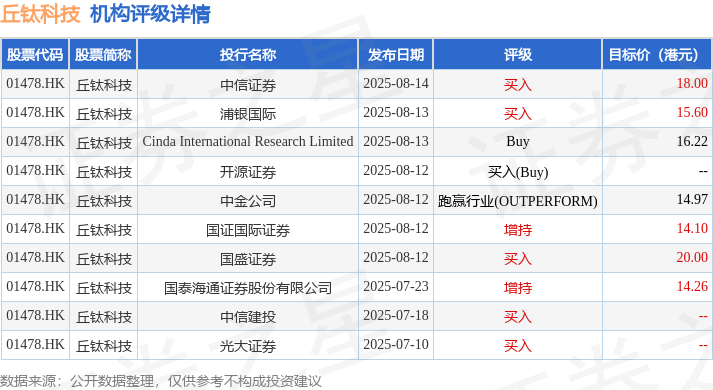This screenshot has width=713, height=390.
Task: Select the 国泰海通证券股份有限公司 cell
Action: (x=248, y=287)
